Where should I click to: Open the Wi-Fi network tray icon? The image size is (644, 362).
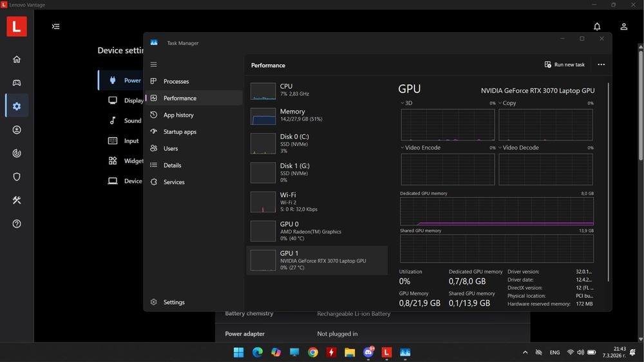[570, 352]
